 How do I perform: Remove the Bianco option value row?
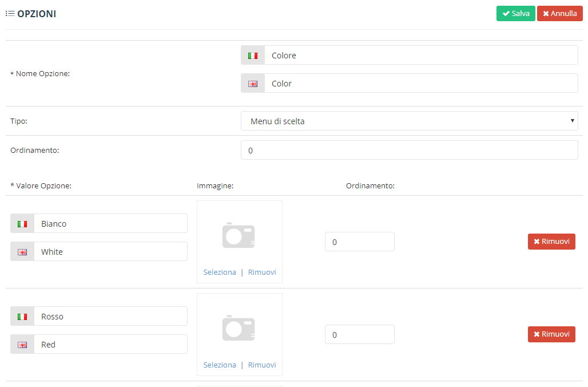click(551, 242)
